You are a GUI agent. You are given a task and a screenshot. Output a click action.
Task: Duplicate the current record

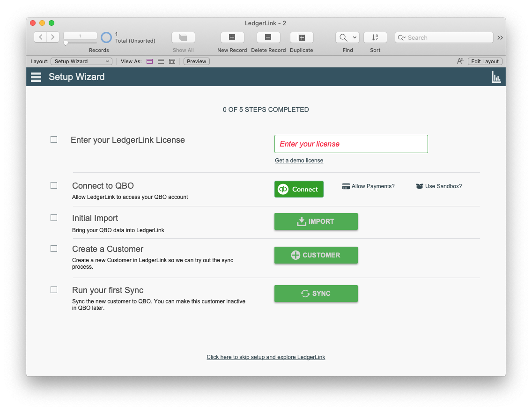[301, 37]
